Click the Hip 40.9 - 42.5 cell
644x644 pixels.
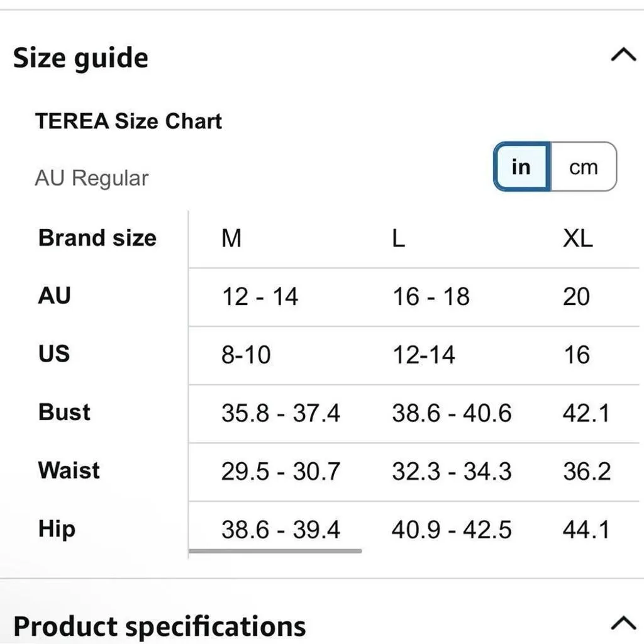tap(452, 530)
